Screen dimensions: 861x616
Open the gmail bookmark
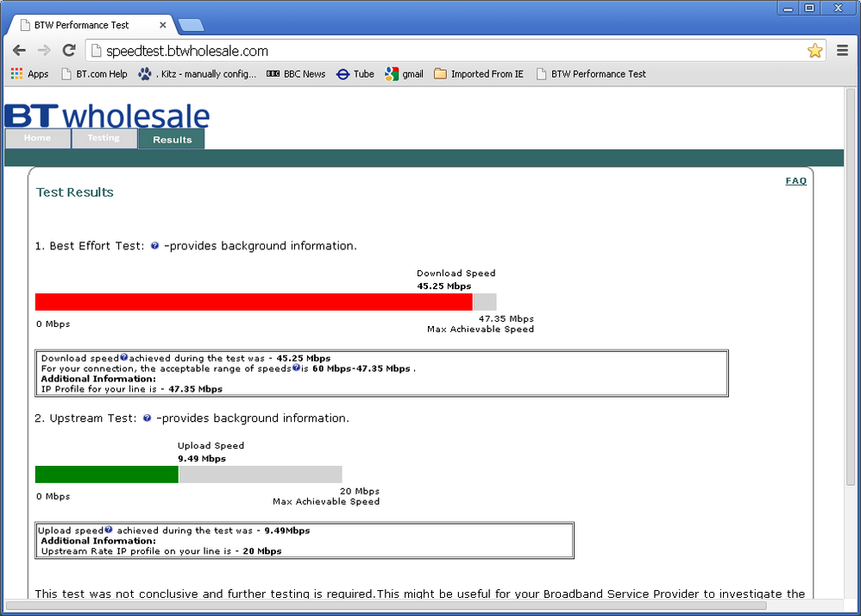click(x=404, y=73)
